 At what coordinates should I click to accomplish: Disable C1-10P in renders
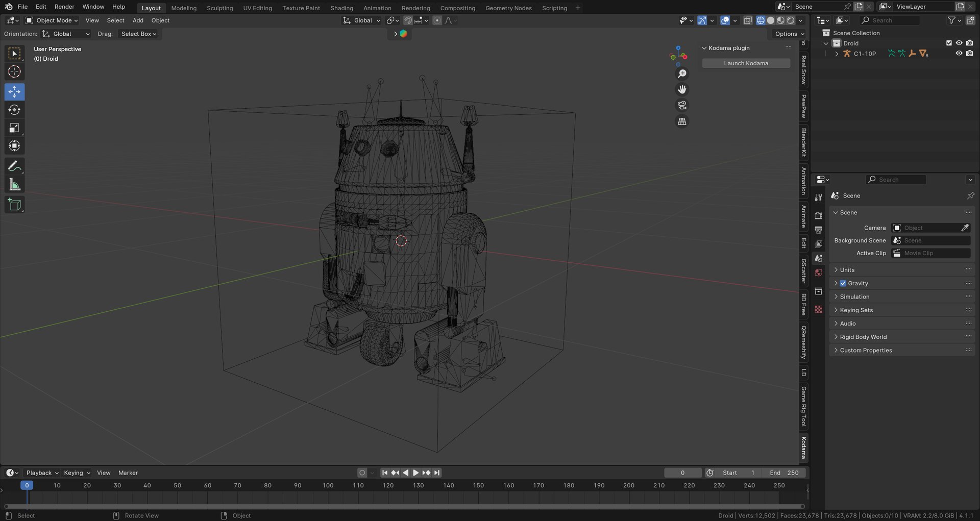click(x=969, y=54)
